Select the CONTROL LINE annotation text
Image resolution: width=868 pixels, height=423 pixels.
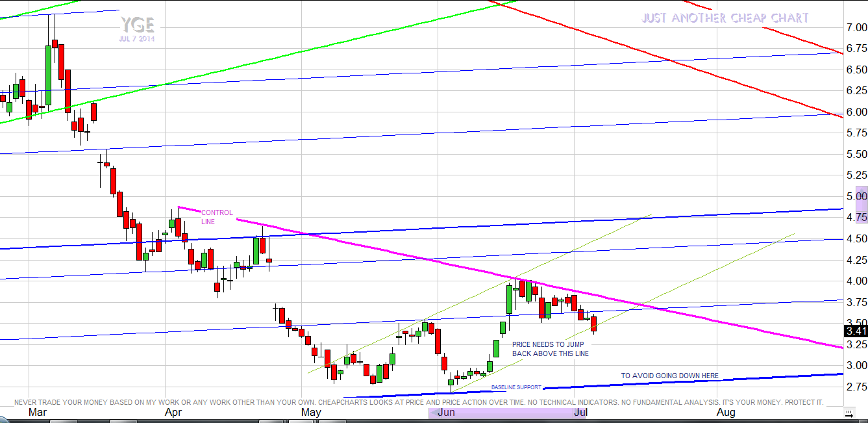[x=216, y=217]
